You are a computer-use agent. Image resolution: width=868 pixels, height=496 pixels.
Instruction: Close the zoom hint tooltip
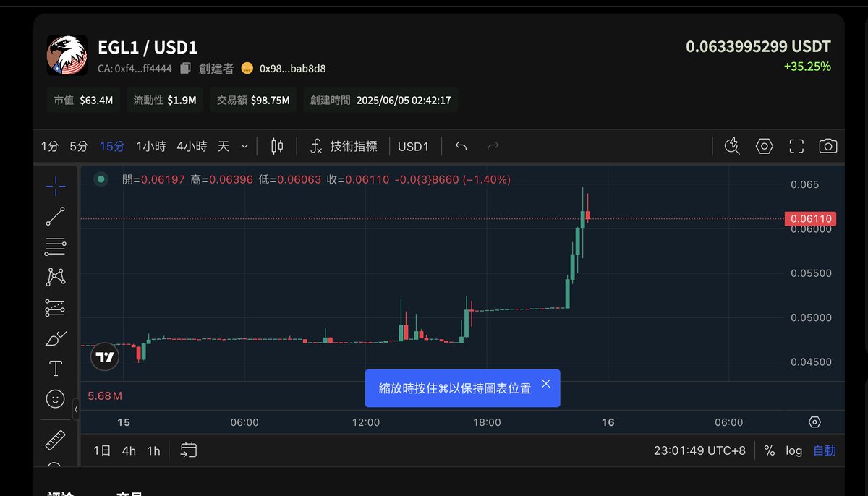pyautogui.click(x=546, y=384)
